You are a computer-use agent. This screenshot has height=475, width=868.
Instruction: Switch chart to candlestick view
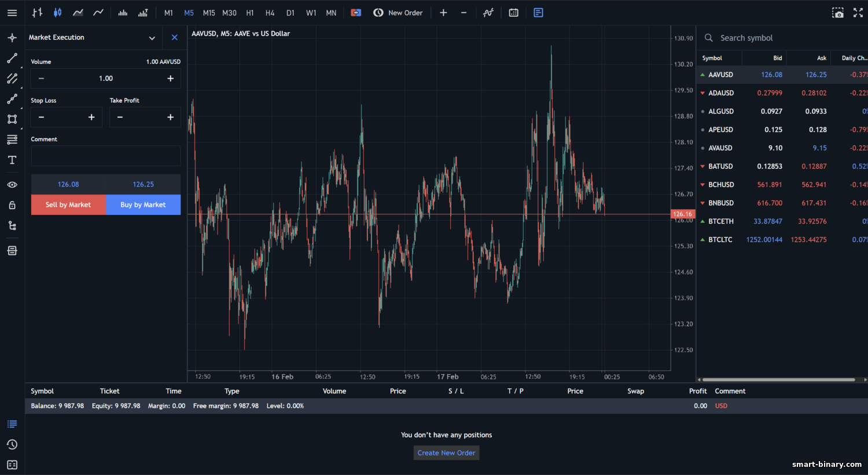(x=57, y=13)
